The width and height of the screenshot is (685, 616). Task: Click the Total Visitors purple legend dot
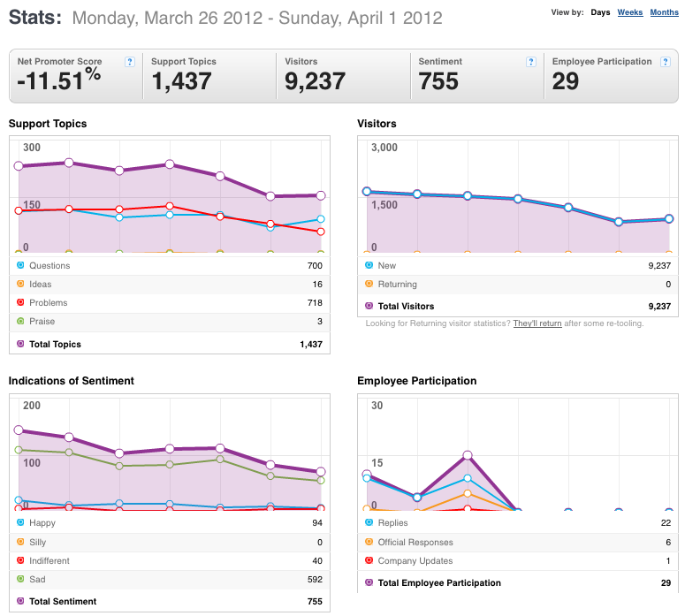pos(369,306)
